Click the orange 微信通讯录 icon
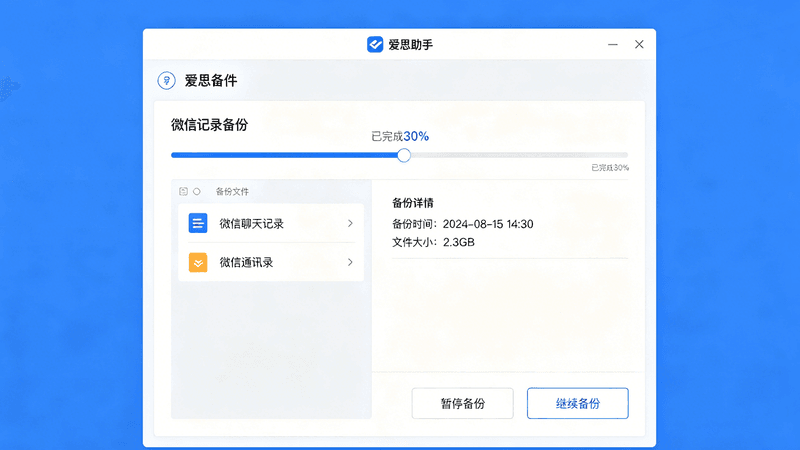Image resolution: width=800 pixels, height=450 pixels. [x=198, y=262]
